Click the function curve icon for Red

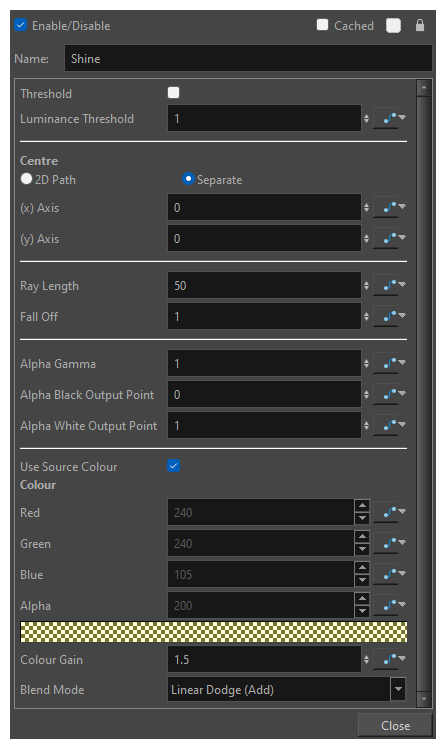[x=390, y=512]
